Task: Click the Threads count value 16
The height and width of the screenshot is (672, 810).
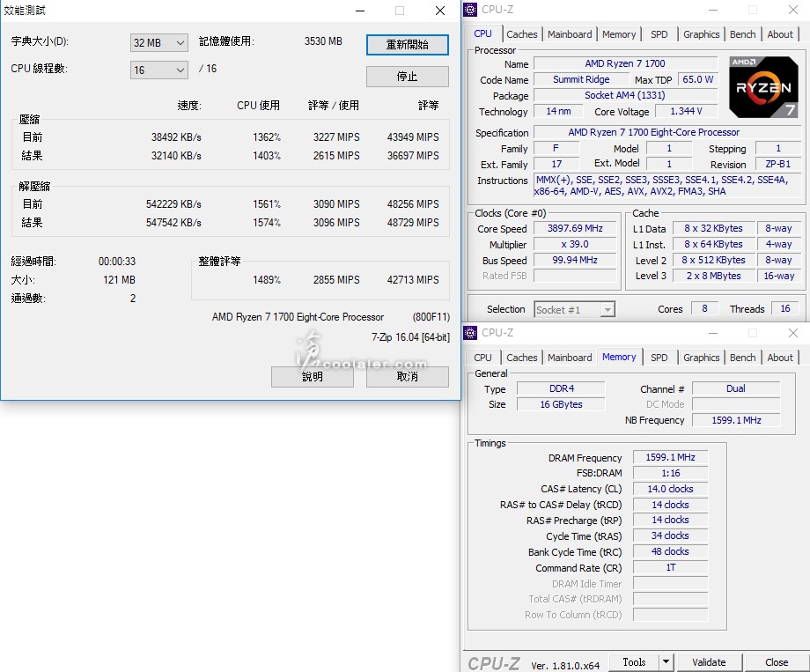Action: coord(785,308)
